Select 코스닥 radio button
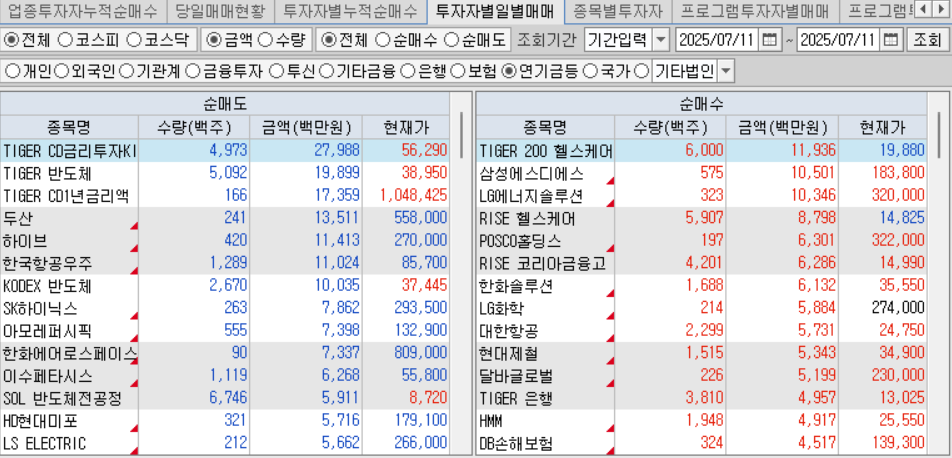 pyautogui.click(x=135, y=40)
